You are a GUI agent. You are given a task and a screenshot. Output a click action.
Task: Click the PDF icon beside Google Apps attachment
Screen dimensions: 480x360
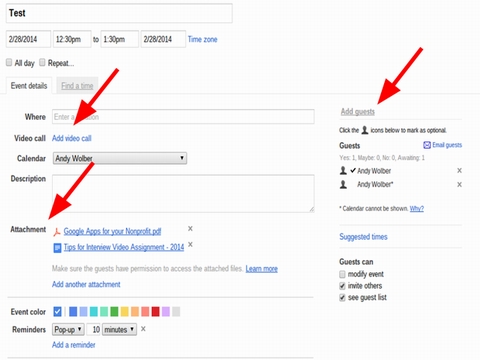click(57, 232)
